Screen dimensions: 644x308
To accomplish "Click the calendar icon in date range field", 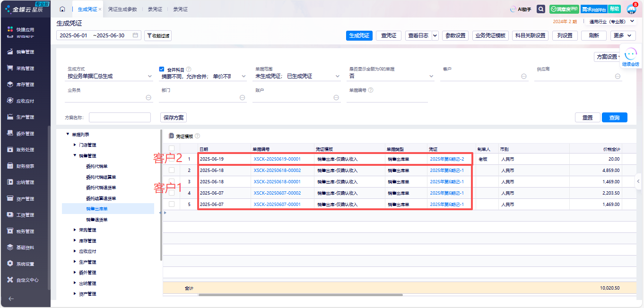I will 135,35.
